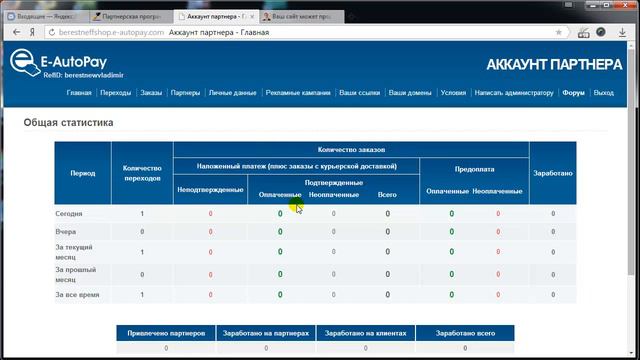640x360 pixels.
Task: Click the 'За все время' row label
Action: click(x=77, y=294)
